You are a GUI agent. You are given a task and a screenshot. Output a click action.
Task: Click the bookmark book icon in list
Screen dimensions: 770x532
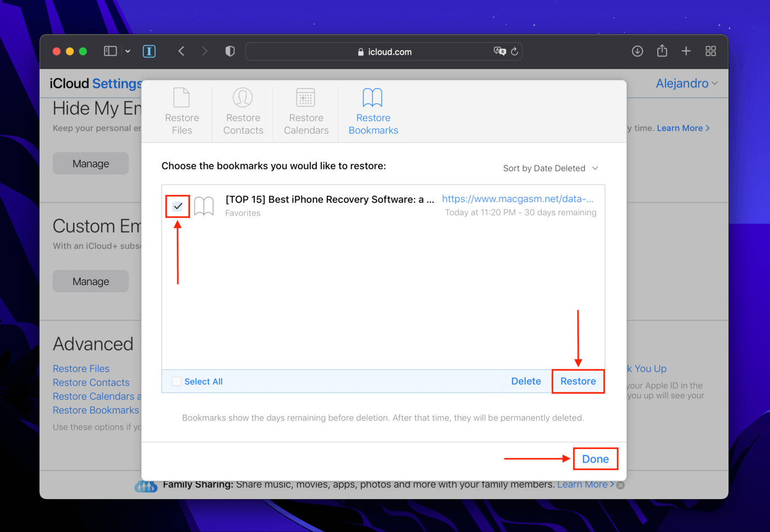click(x=204, y=206)
